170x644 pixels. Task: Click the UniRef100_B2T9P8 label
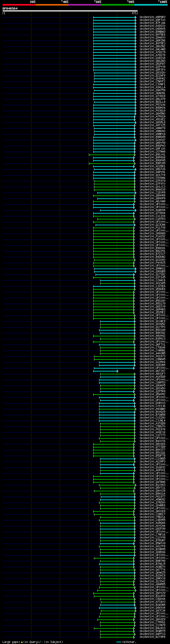pos(152,637)
